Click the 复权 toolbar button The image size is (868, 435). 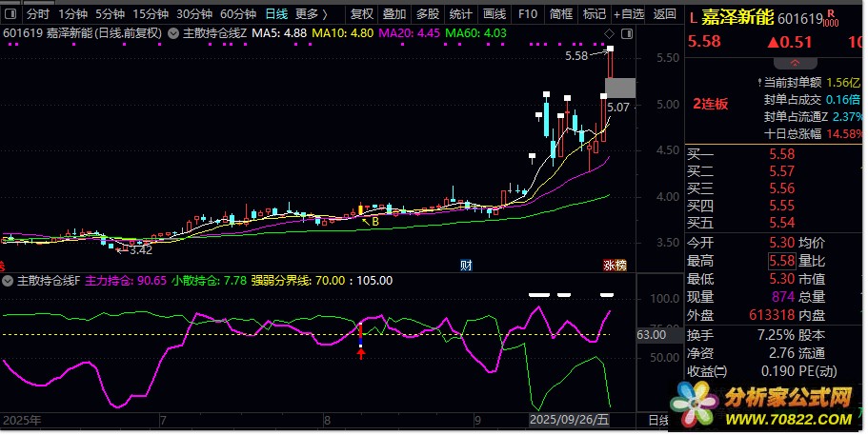click(362, 14)
